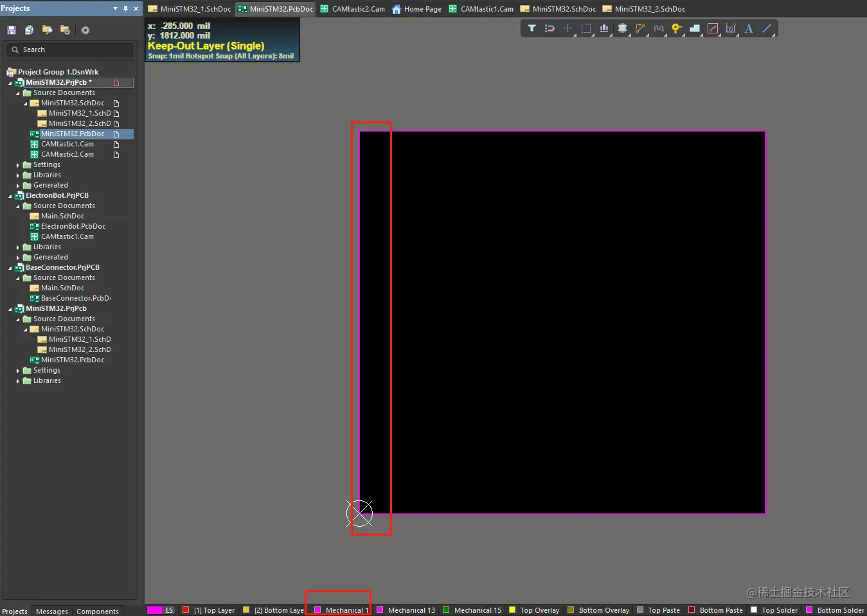Select ElectronBot.PcbDoc in the project tree

tap(73, 227)
